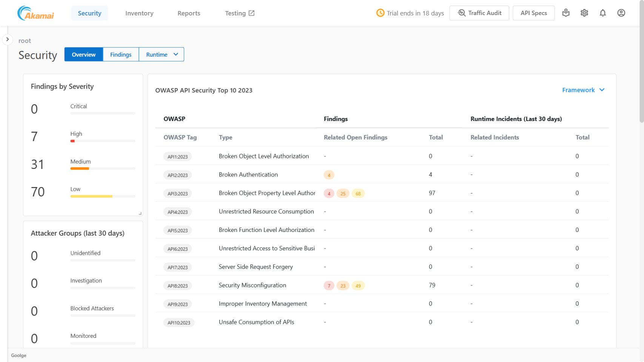Open the notifications bell
The height and width of the screenshot is (362, 644).
click(x=602, y=13)
